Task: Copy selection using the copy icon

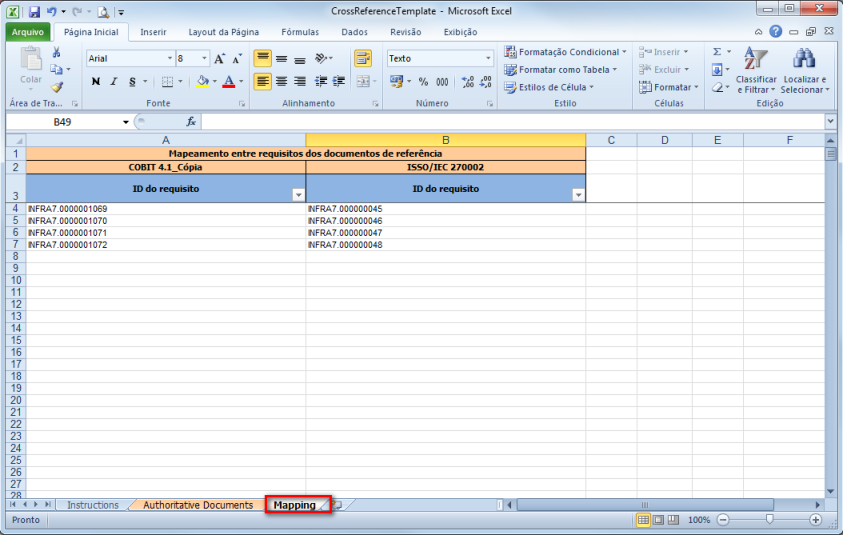Action: (x=56, y=69)
